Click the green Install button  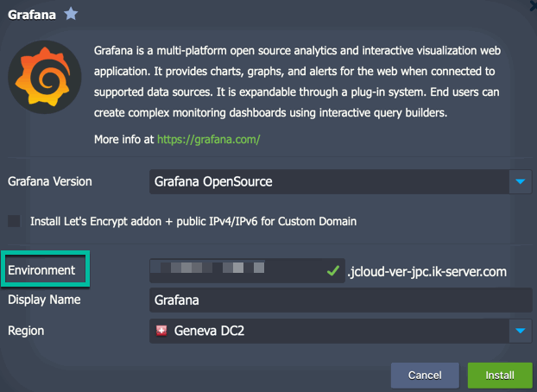[x=500, y=376]
